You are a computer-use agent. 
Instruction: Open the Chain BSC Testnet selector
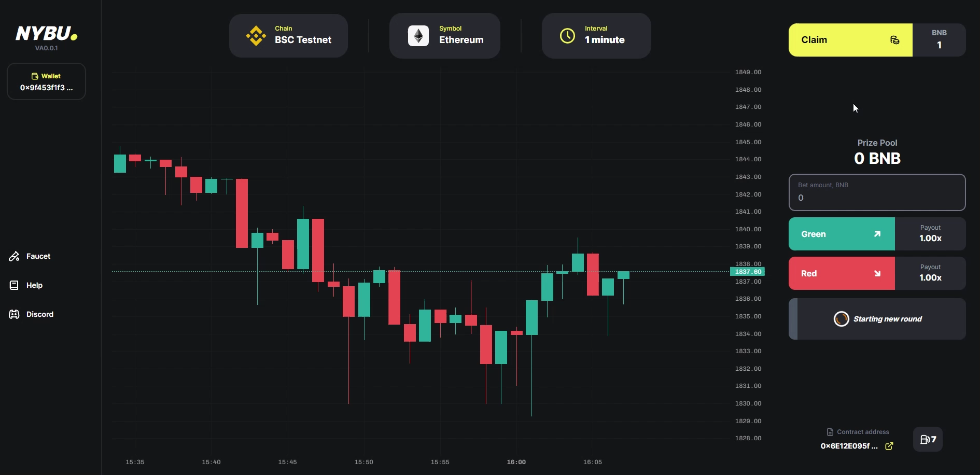(x=288, y=36)
